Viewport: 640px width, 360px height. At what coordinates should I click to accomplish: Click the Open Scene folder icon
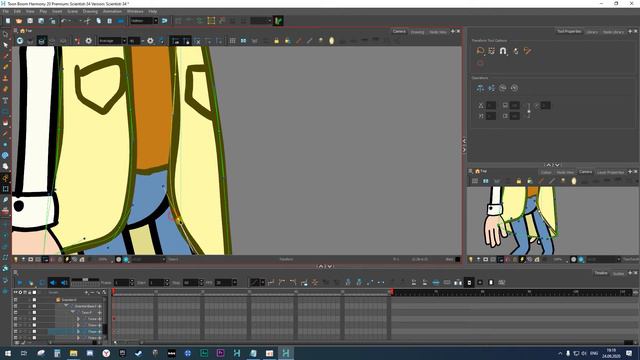(19, 21)
